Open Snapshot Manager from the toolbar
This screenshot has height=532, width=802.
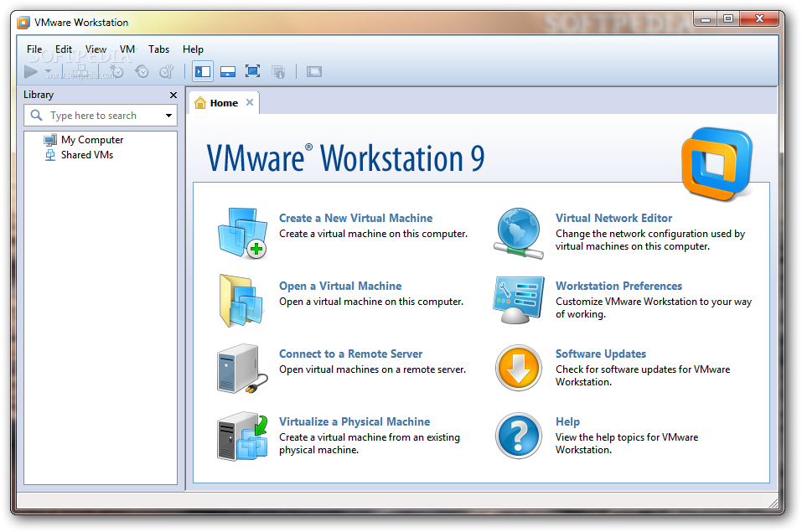pos(167,71)
